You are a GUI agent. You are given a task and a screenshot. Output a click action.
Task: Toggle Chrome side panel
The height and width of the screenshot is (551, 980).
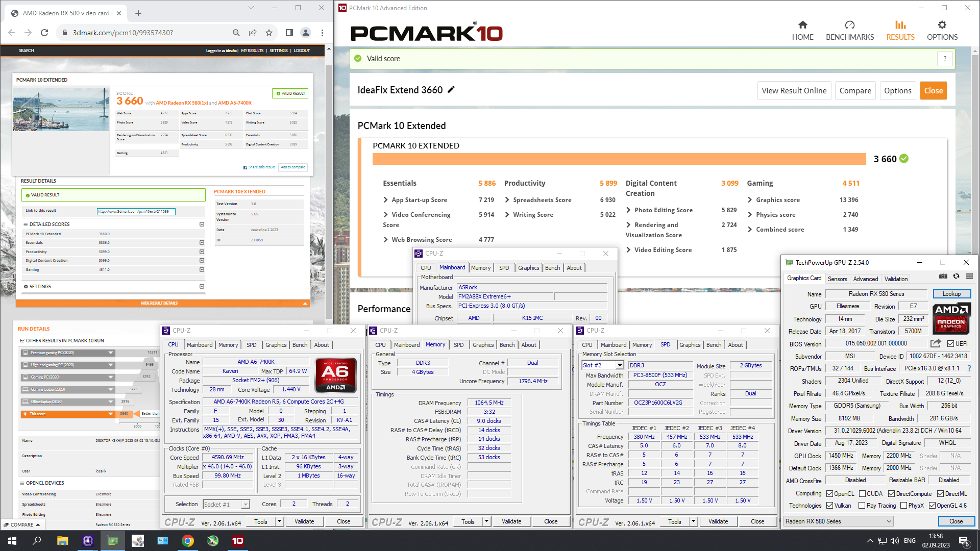tap(289, 33)
